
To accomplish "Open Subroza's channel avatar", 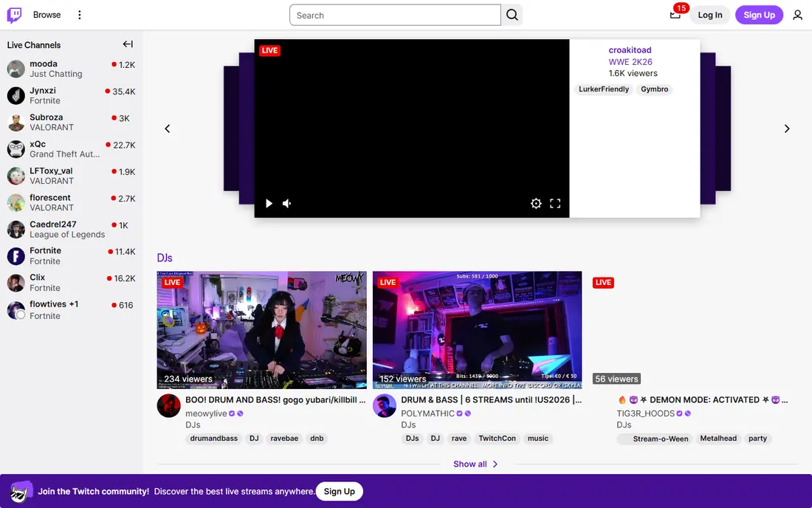I will (16, 123).
